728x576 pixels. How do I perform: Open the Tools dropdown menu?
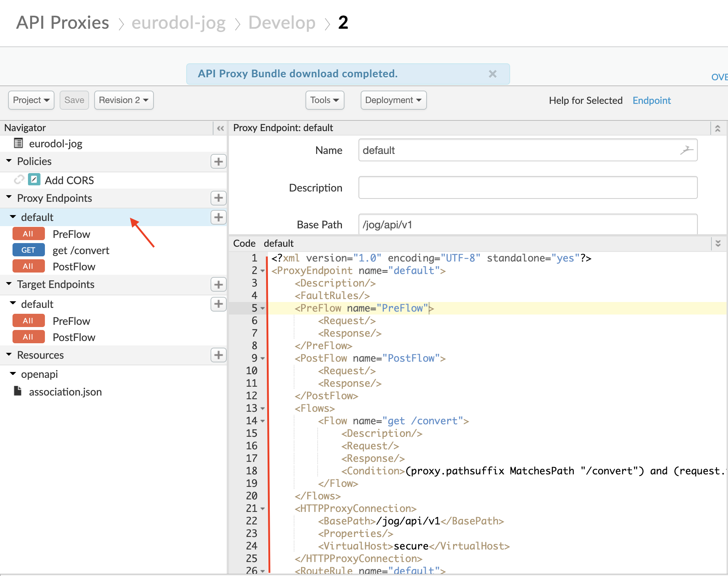325,100
